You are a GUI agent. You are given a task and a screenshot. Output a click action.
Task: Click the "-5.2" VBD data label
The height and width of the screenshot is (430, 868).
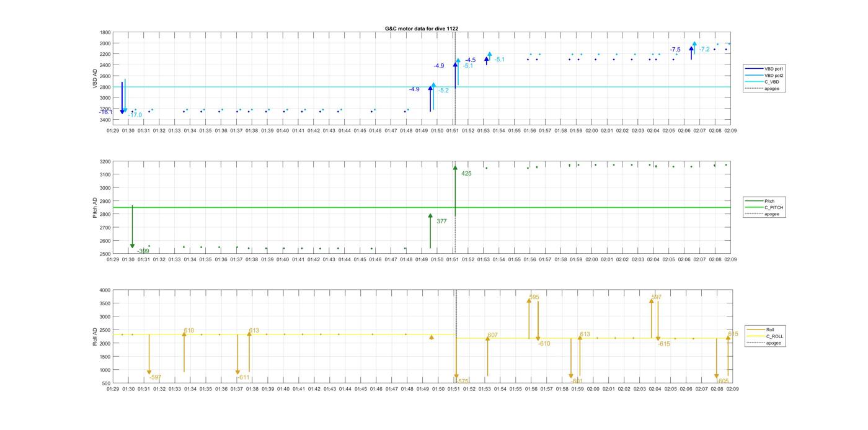click(443, 91)
